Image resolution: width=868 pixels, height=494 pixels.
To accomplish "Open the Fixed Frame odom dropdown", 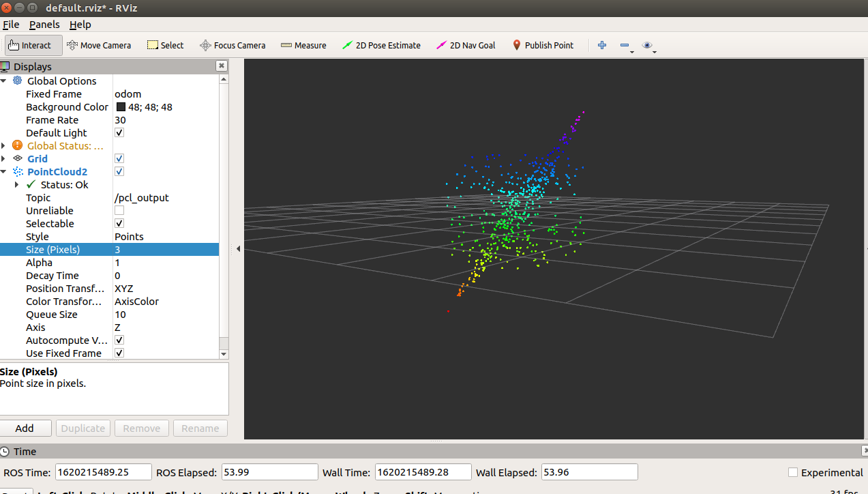I will click(x=166, y=93).
